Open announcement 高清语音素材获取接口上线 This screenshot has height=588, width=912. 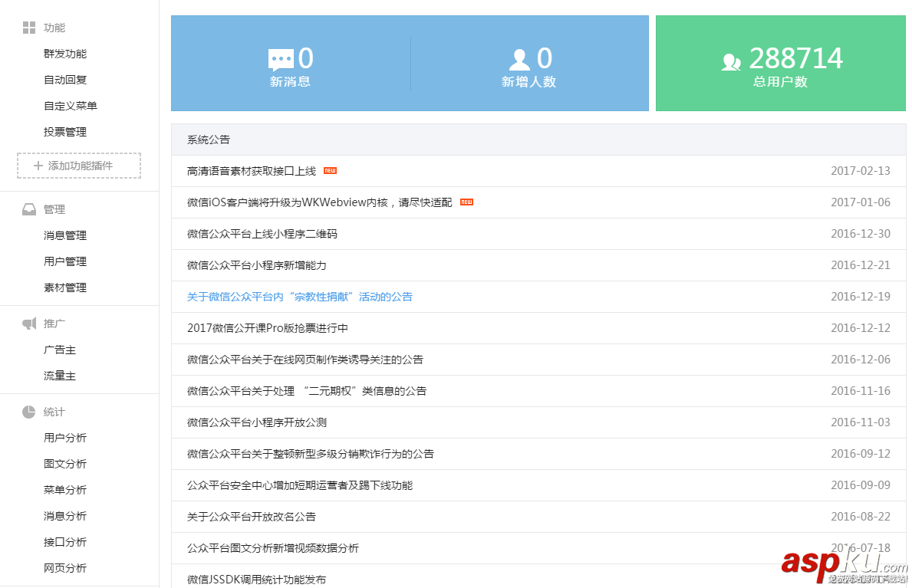[252, 171]
